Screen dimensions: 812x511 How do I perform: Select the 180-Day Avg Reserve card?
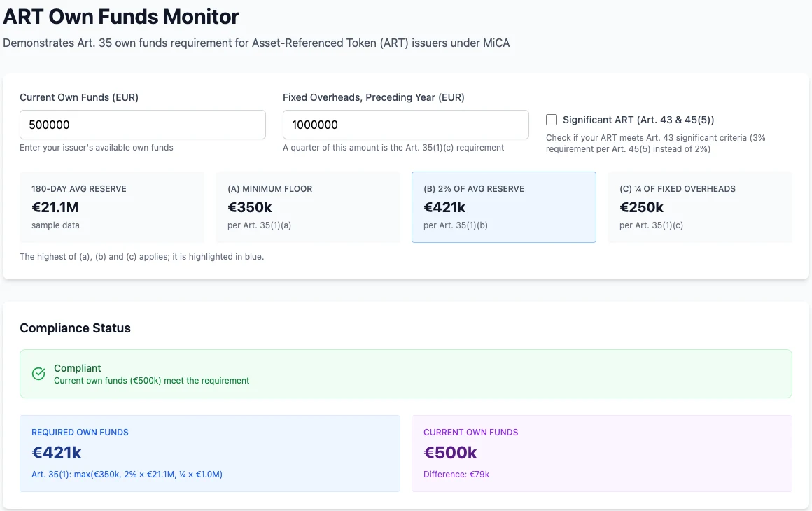pyautogui.click(x=112, y=207)
